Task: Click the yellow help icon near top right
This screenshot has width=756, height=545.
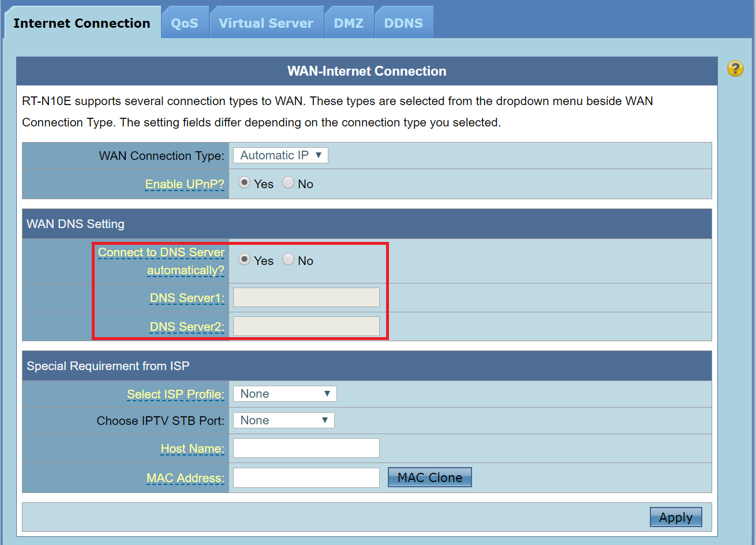Action: (735, 69)
